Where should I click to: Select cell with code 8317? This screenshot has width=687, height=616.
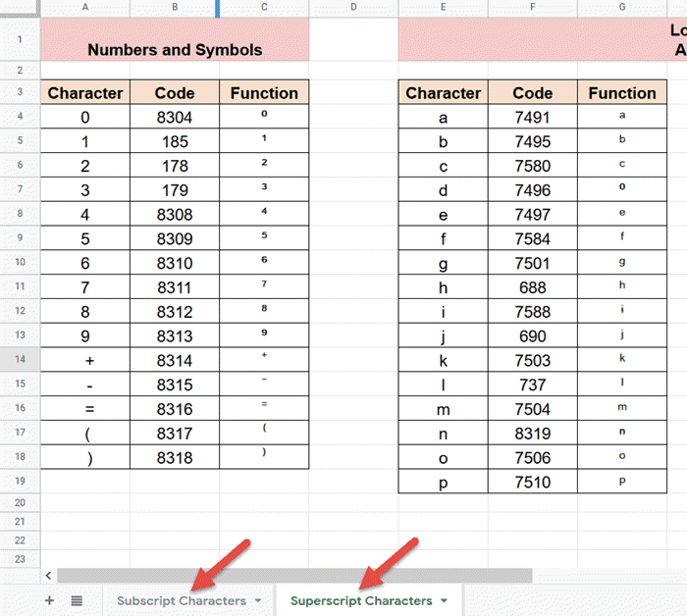pyautogui.click(x=175, y=433)
